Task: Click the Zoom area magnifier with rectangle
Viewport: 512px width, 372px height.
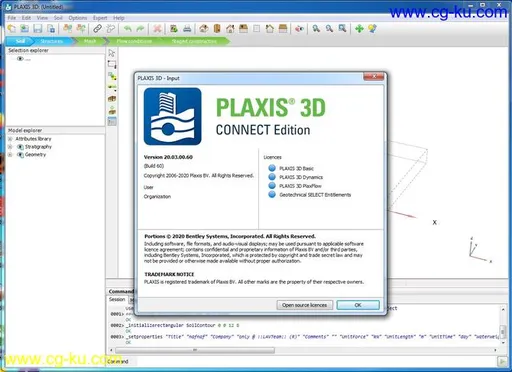Action: [x=342, y=29]
